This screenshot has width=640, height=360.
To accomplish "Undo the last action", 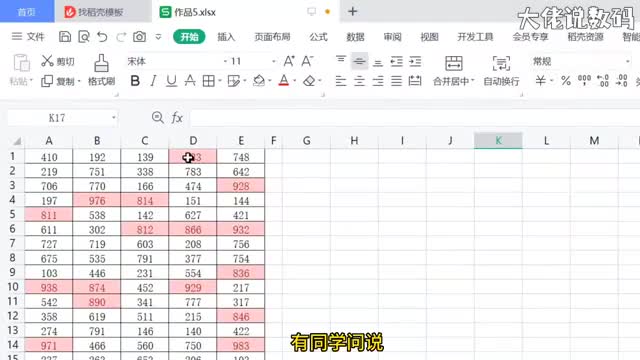I will (102, 37).
